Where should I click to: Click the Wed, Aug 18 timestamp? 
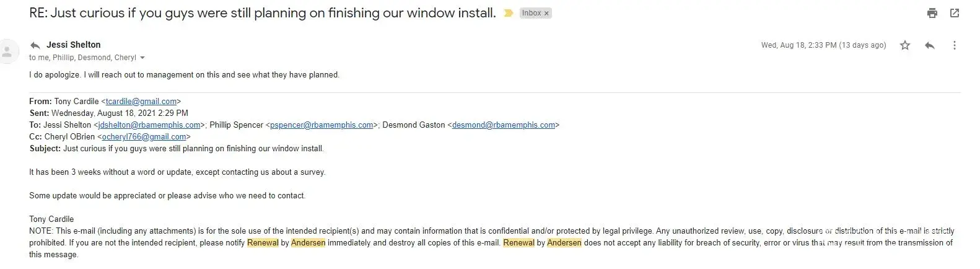point(823,45)
